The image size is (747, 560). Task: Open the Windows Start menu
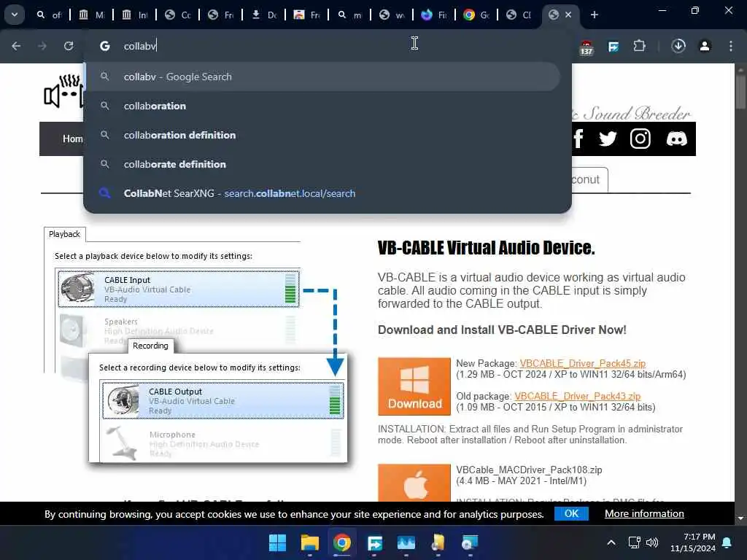pyautogui.click(x=277, y=542)
